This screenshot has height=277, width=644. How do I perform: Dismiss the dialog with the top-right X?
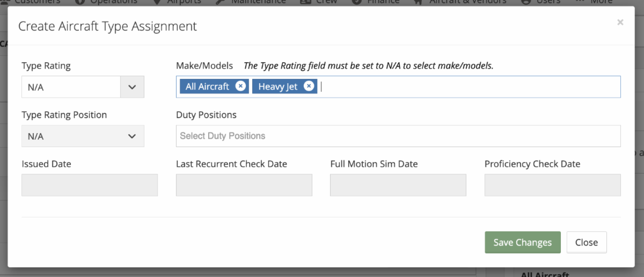click(x=620, y=22)
